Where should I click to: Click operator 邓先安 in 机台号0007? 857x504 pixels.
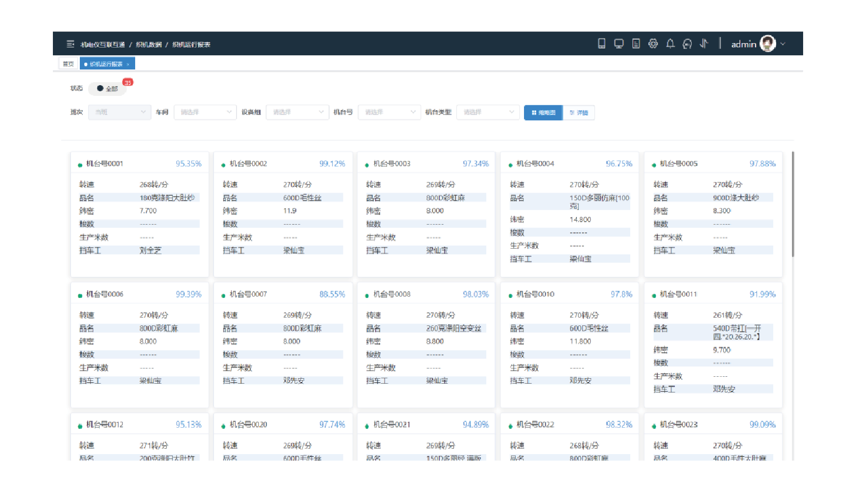point(294,380)
